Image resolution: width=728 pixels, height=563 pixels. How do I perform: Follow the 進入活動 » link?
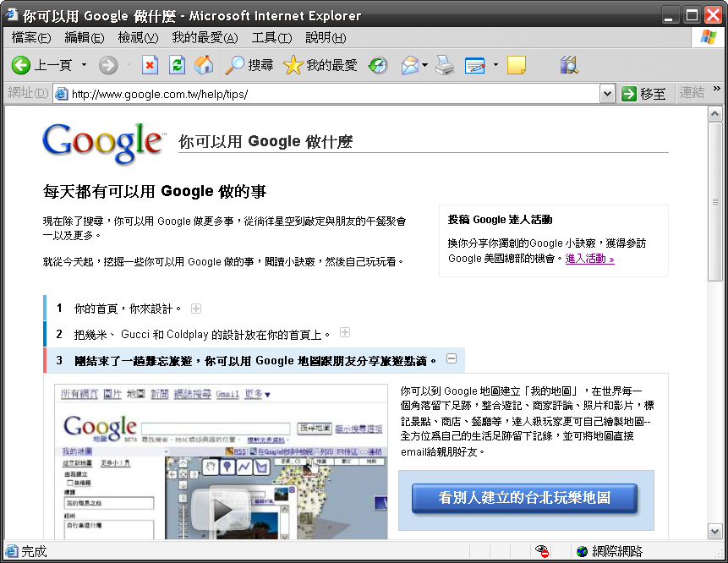589,259
